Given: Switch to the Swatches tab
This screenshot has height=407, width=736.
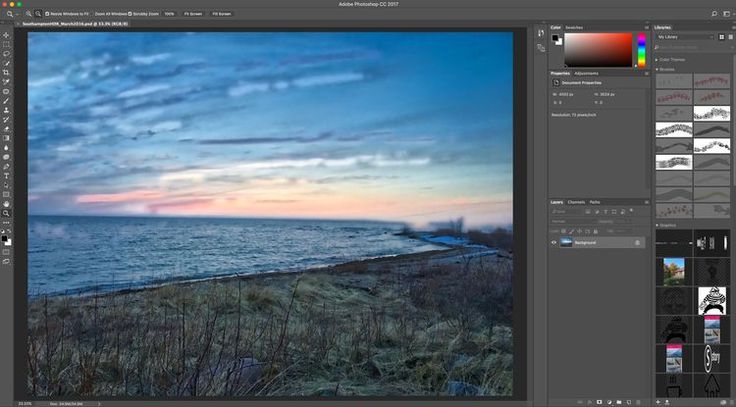Looking at the screenshot, I should coord(574,27).
